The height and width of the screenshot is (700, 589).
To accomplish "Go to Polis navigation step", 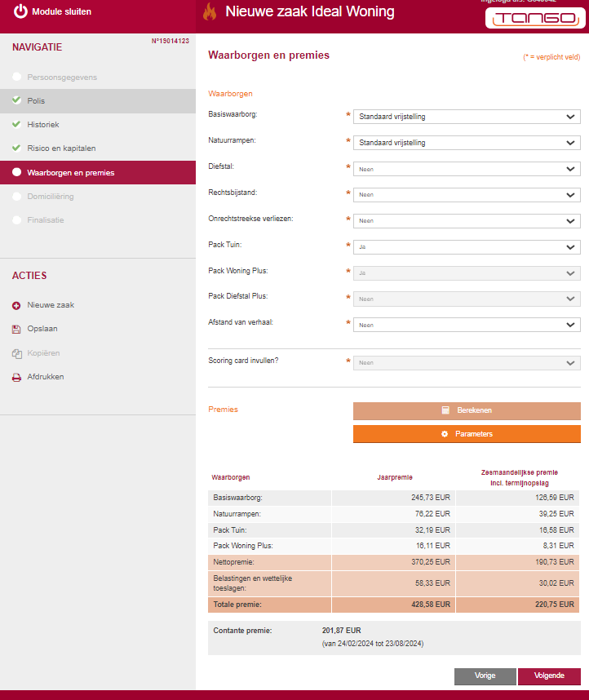I will pyautogui.click(x=98, y=101).
